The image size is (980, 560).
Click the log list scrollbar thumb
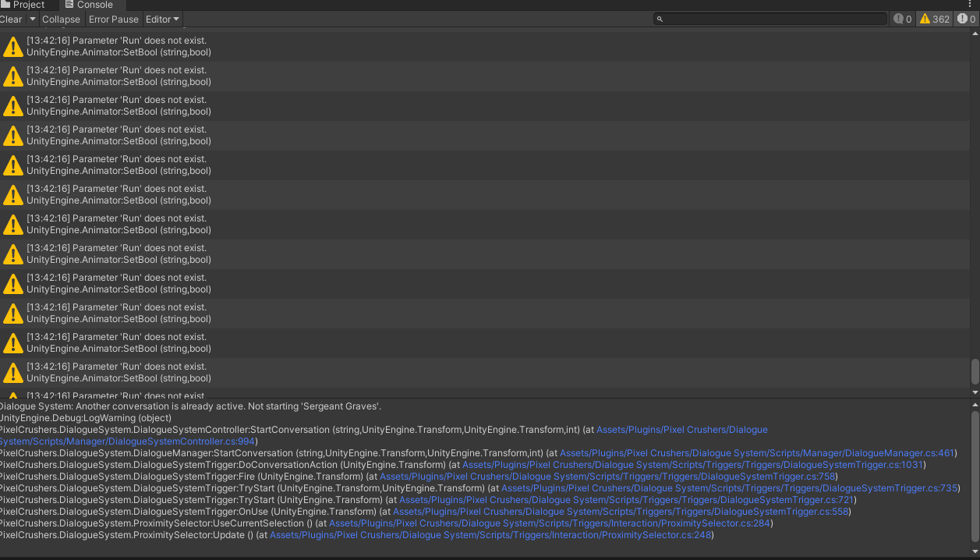coord(975,372)
